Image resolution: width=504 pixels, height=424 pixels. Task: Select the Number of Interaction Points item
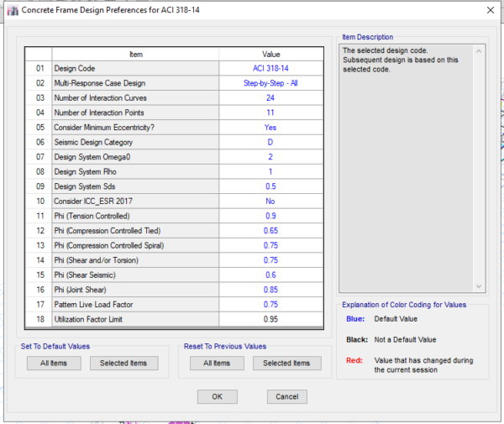(135, 113)
